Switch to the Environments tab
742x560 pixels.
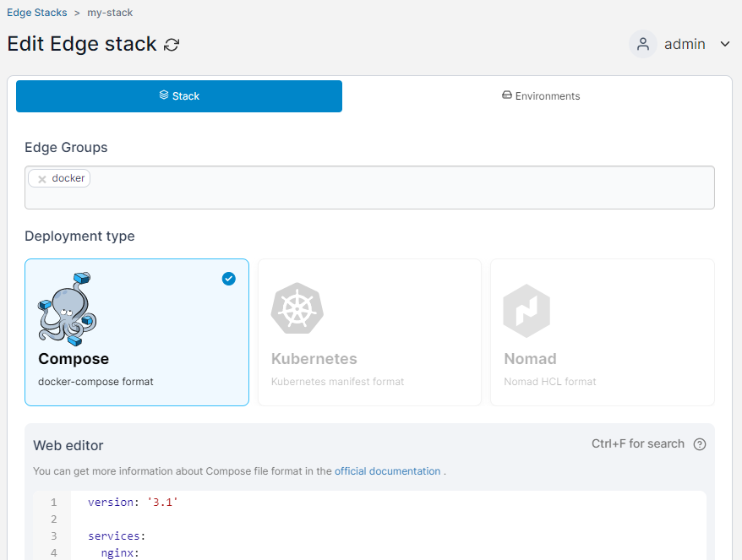coord(541,96)
